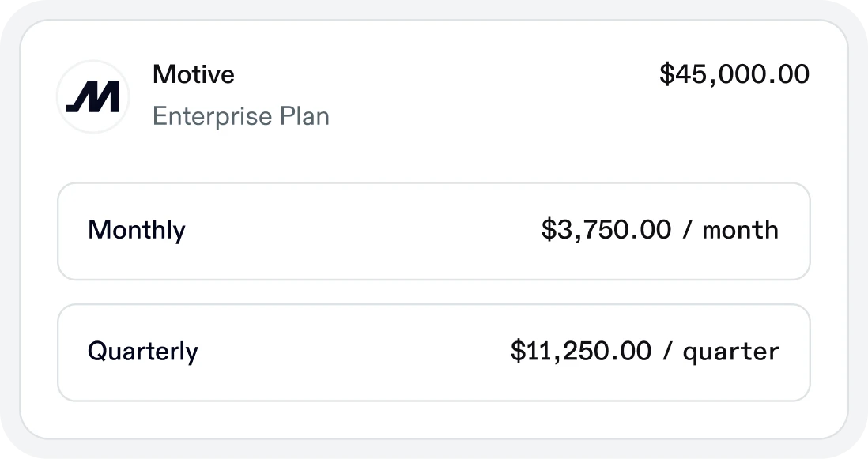The height and width of the screenshot is (459, 868).
Task: Select the Quarterly billing option
Action: pyautogui.click(x=433, y=352)
